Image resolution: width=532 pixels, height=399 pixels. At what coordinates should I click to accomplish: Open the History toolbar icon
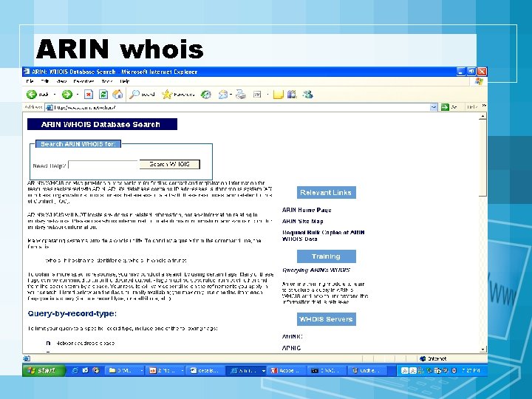(206, 95)
